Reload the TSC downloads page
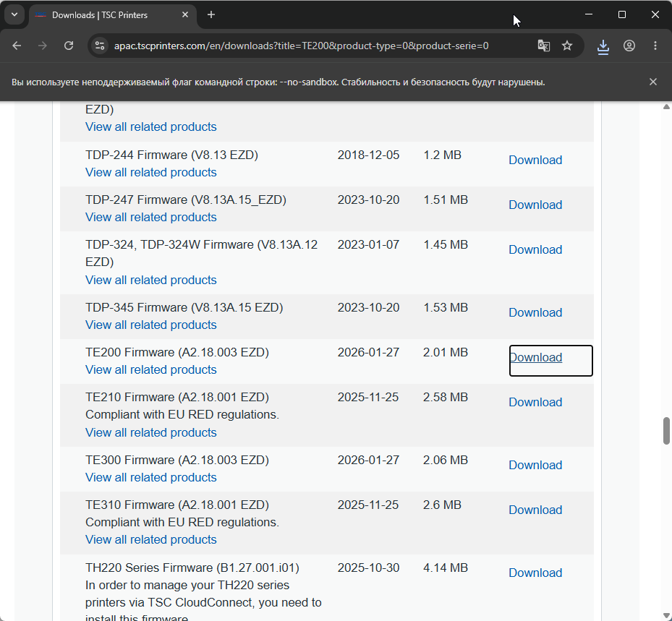The height and width of the screenshot is (621, 672). [x=69, y=46]
